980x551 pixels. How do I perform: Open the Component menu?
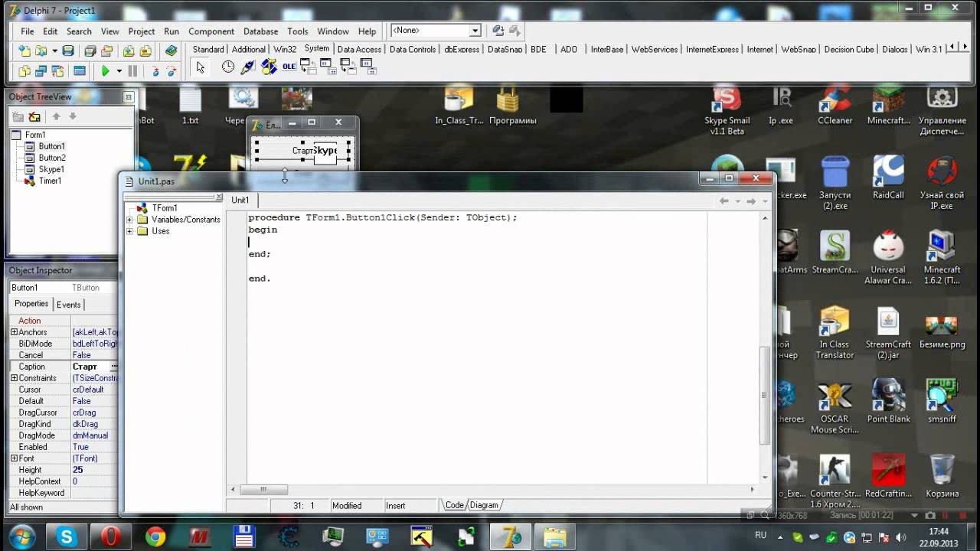click(x=211, y=31)
